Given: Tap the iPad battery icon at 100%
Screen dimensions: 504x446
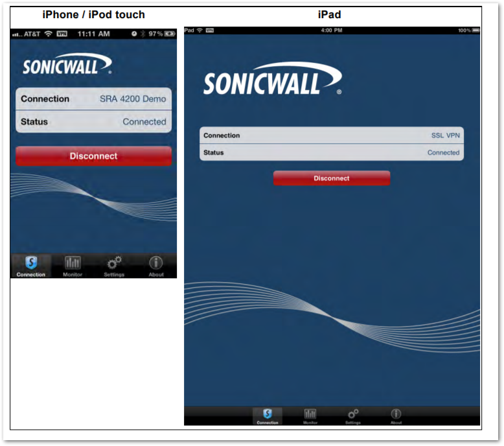Looking at the screenshot, I should click(x=475, y=30).
